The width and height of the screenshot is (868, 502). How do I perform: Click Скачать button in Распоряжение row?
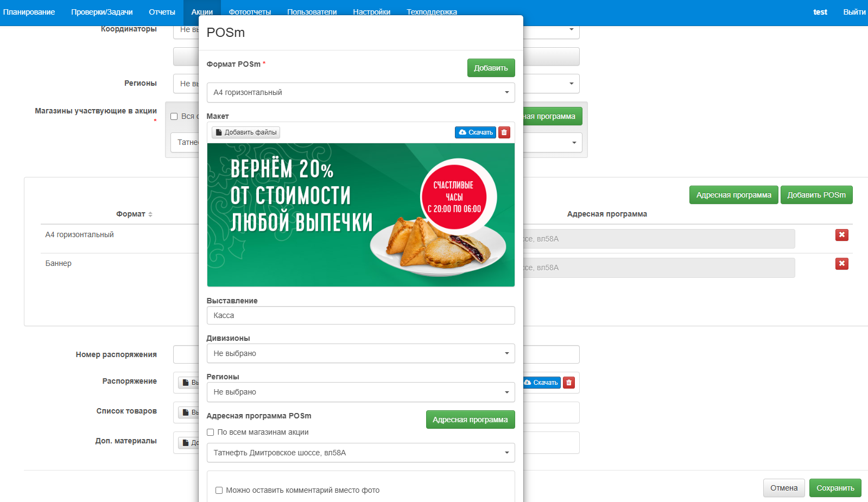(x=541, y=383)
